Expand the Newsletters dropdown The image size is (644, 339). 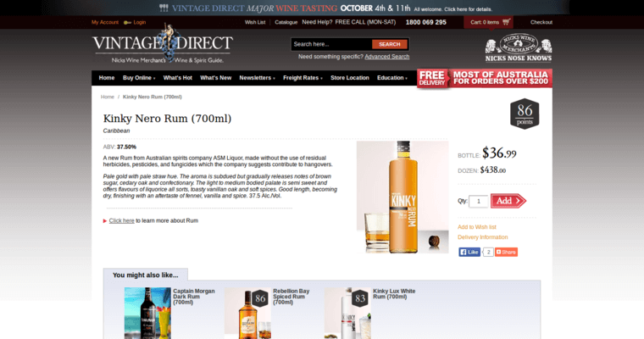(x=257, y=78)
